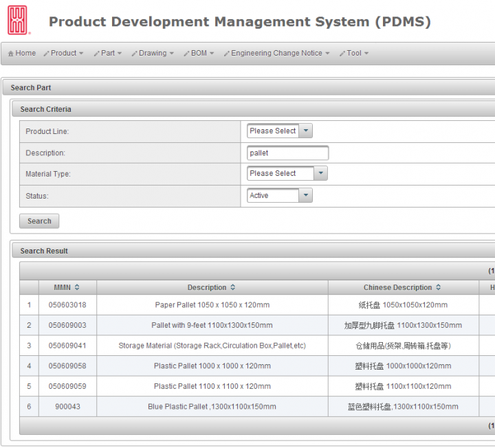Open the Product menu
495x448 pixels.
(63, 53)
